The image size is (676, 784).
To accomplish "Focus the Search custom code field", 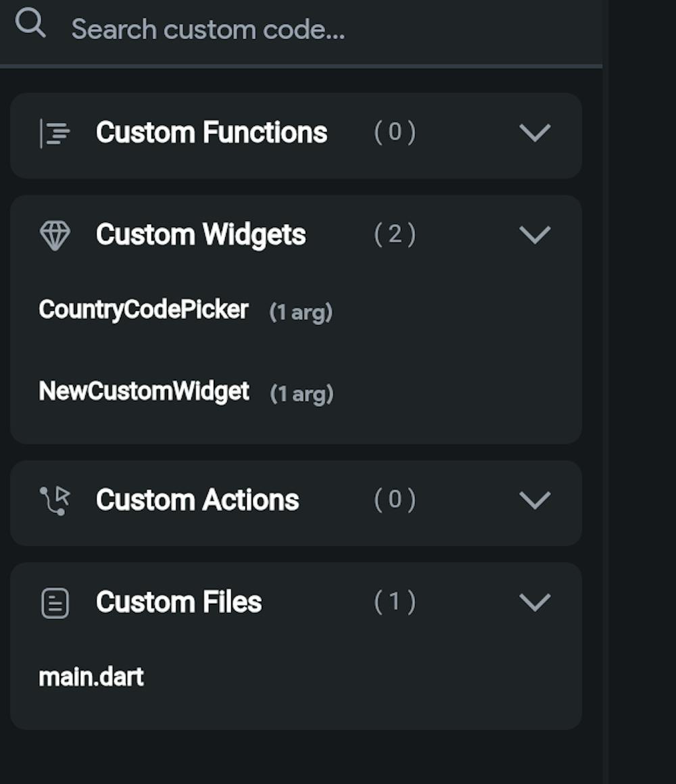I will [270, 30].
